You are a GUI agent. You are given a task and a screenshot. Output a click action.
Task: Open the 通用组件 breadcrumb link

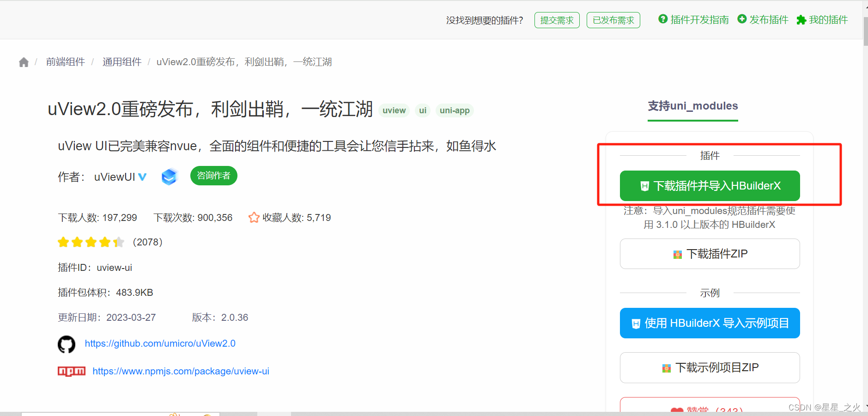[x=121, y=61]
